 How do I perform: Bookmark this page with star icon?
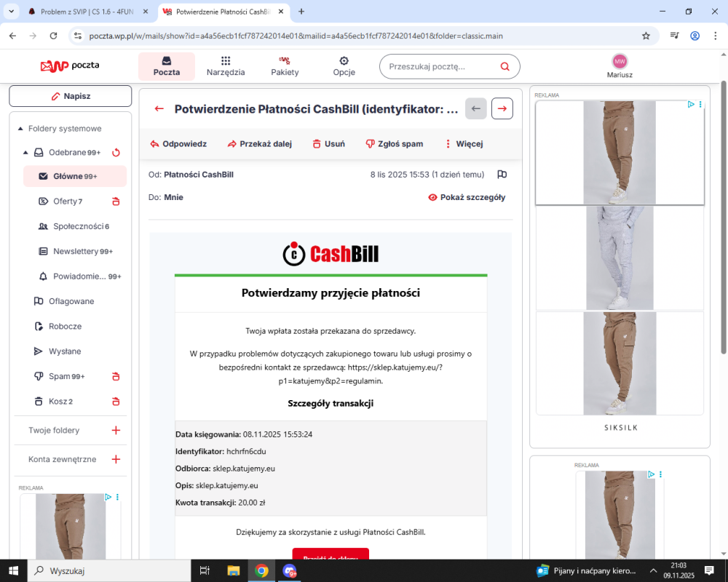tap(646, 36)
